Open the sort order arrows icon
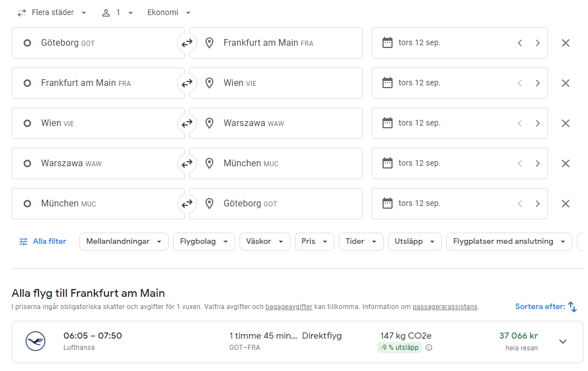588x371 pixels. pos(572,307)
